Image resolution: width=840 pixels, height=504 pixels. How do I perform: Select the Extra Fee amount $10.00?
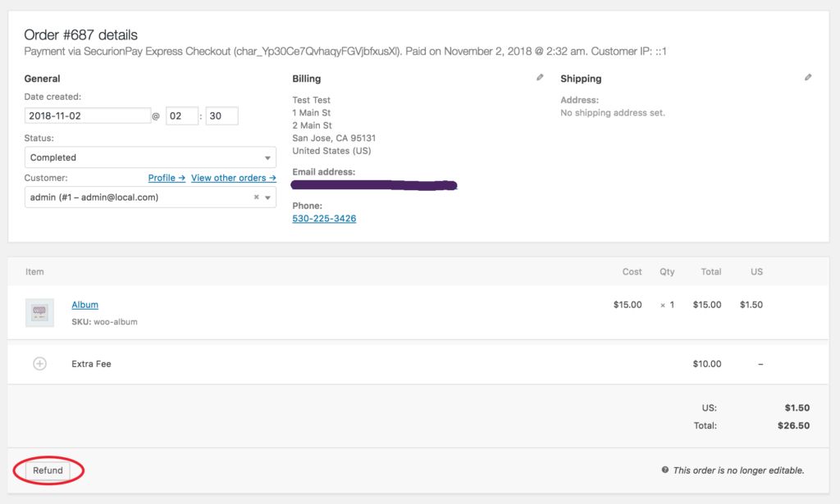706,364
